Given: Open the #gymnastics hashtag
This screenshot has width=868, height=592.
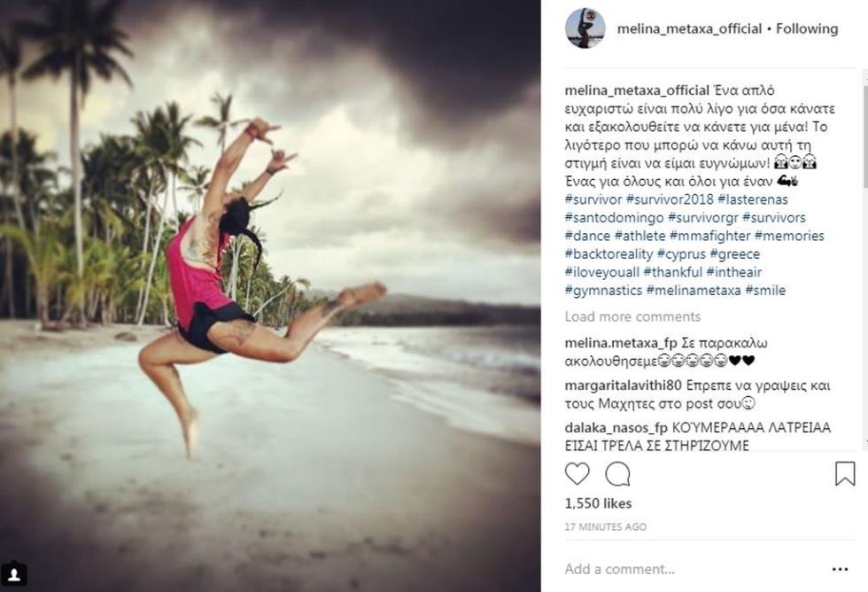Looking at the screenshot, I should coord(603,291).
